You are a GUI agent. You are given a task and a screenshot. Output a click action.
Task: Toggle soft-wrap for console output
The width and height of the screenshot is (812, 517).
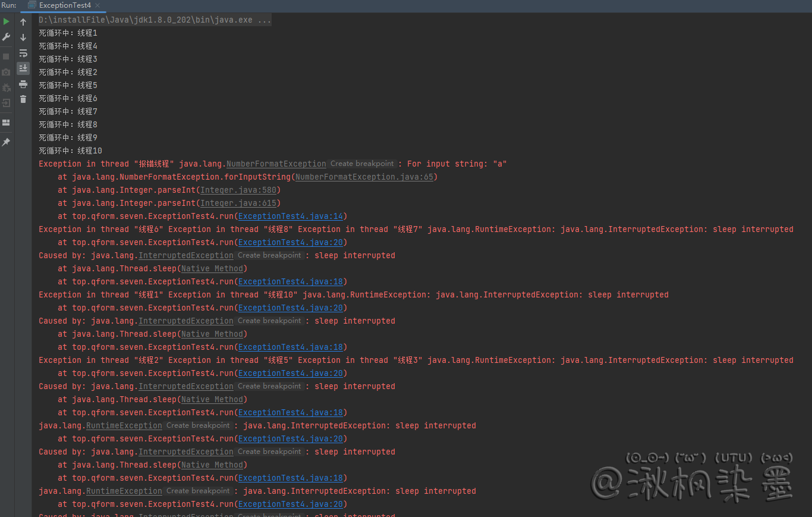coord(23,53)
